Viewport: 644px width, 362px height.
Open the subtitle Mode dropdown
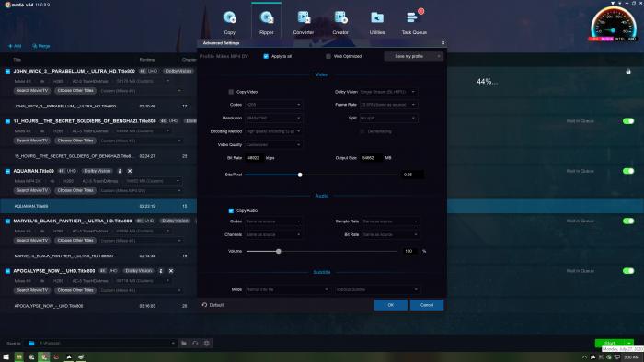[x=287, y=289]
